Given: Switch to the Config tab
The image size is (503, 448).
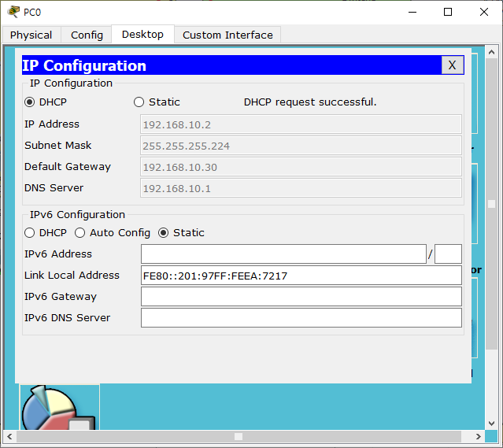Looking at the screenshot, I should (87, 35).
